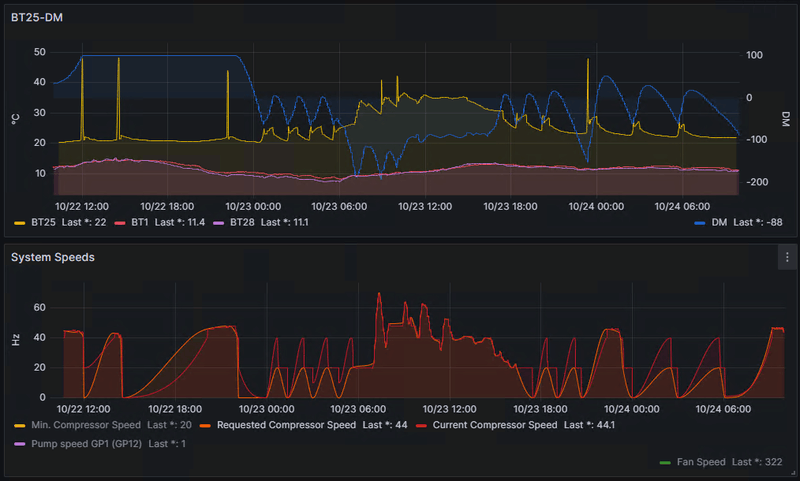Toggle BT25 series visibility in legend
Viewport: 800px width, 481px height.
[x=43, y=222]
